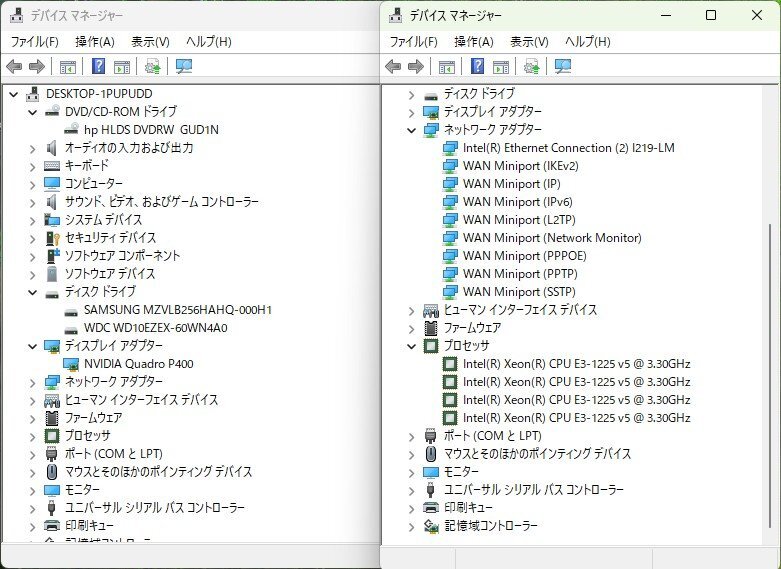Click the first Xeon E3-1225 processor icon
The height and width of the screenshot is (569, 781).
click(x=450, y=364)
